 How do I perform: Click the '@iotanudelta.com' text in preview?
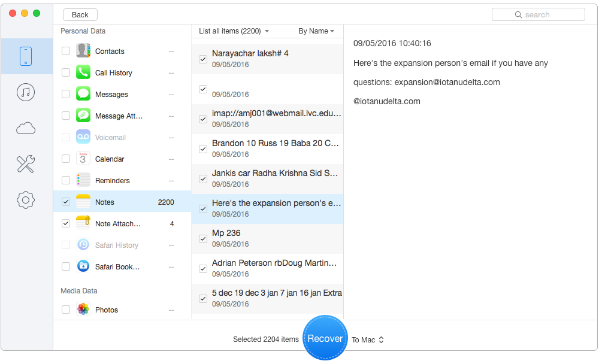click(x=386, y=101)
